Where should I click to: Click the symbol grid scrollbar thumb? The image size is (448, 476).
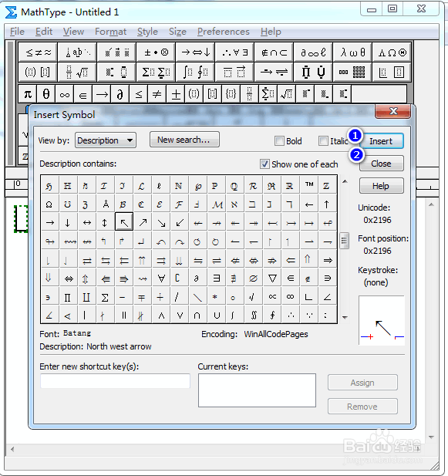[344, 241]
